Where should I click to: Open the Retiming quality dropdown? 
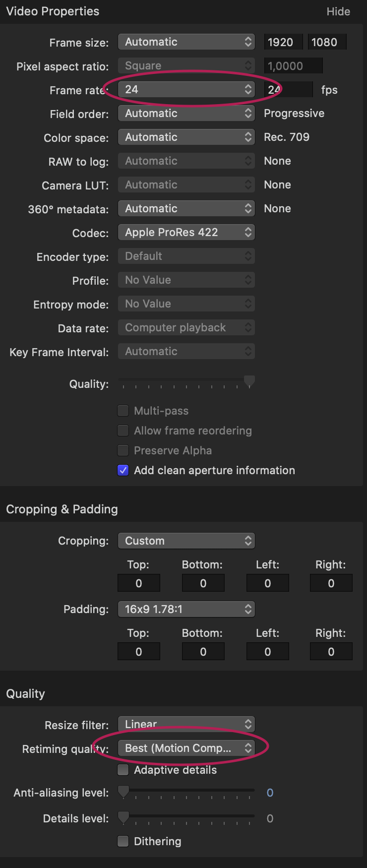pyautogui.click(x=186, y=748)
